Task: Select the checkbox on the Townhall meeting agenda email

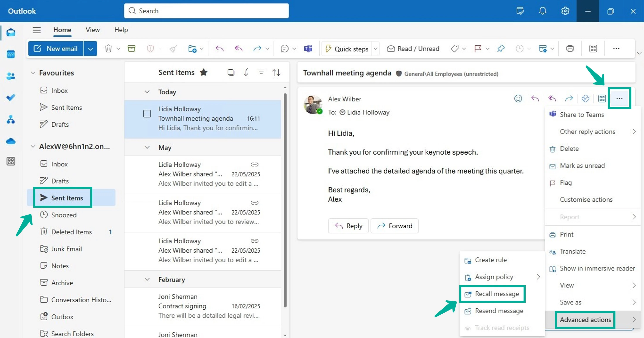Action: tap(147, 113)
